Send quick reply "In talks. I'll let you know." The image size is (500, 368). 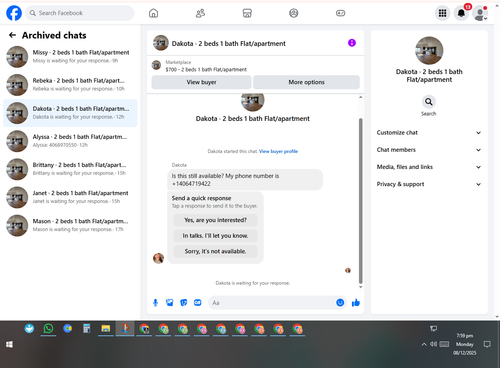pos(215,236)
